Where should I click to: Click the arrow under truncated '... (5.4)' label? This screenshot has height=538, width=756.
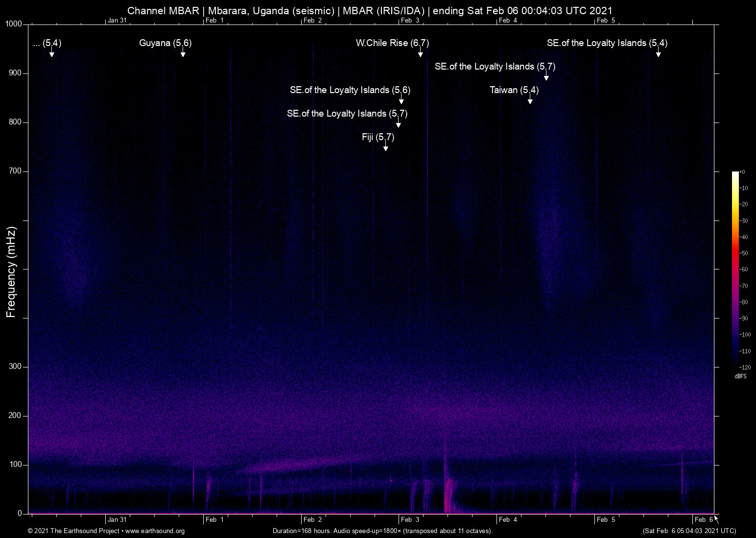(51, 53)
